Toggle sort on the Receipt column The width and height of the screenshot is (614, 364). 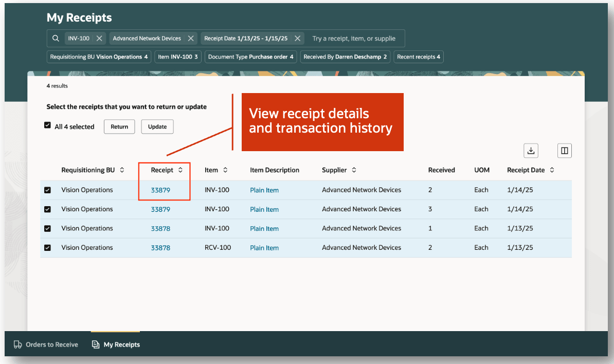[180, 170]
